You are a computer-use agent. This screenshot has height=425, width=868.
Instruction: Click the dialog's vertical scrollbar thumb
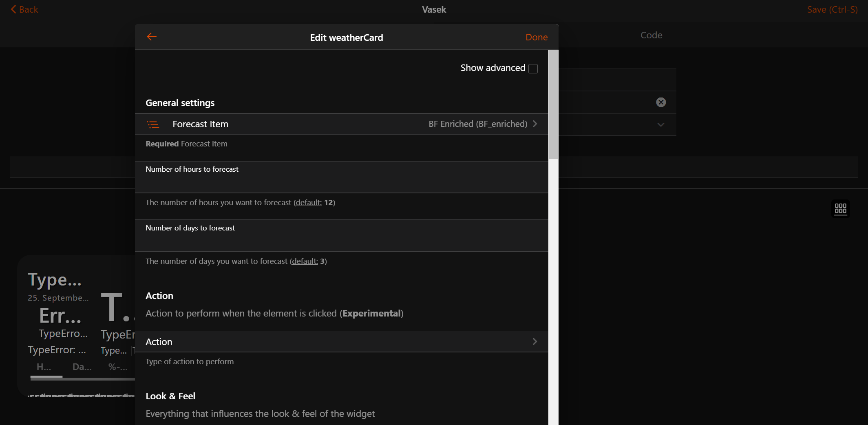[x=553, y=105]
